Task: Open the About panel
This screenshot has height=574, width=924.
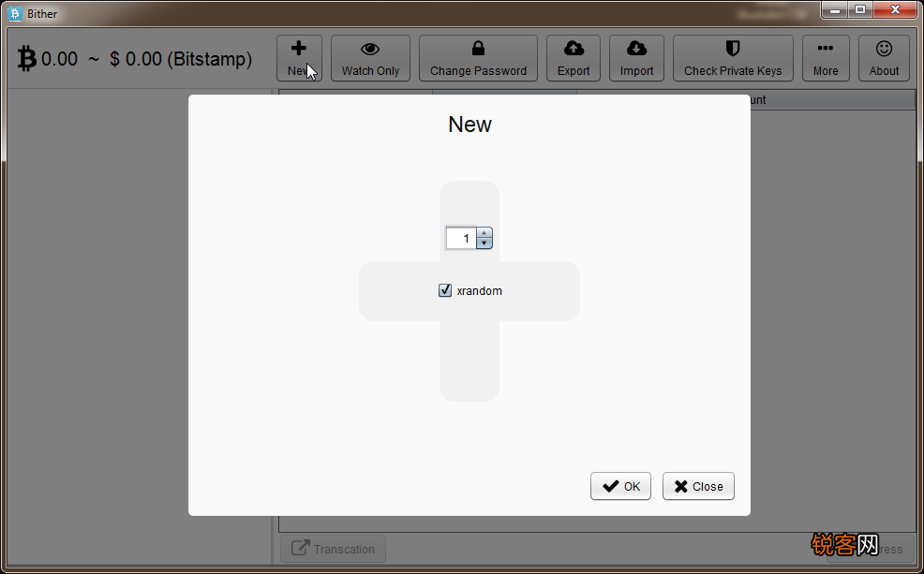Action: click(x=884, y=58)
